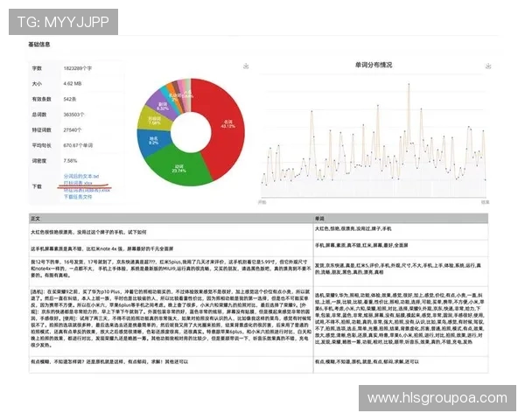This screenshot has width=525, height=420.
Task: Click the 单词 cell starting 手机,屏幕,素质
Action: (x=401, y=248)
